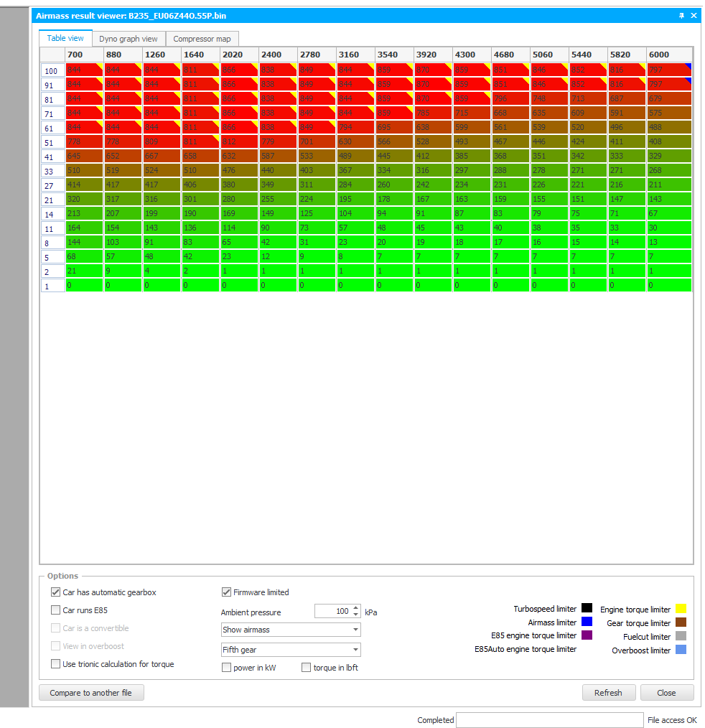Click the yellow Engine torque limiter swatch
This screenshot has width=705, height=728.
click(681, 609)
